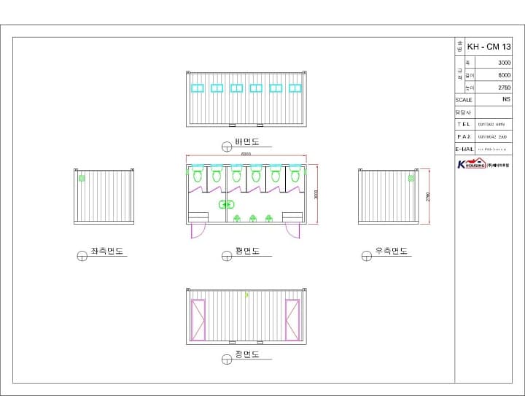The width and height of the screenshot is (525, 420).
Task: Click the NS scale value
Action: pyautogui.click(x=506, y=99)
